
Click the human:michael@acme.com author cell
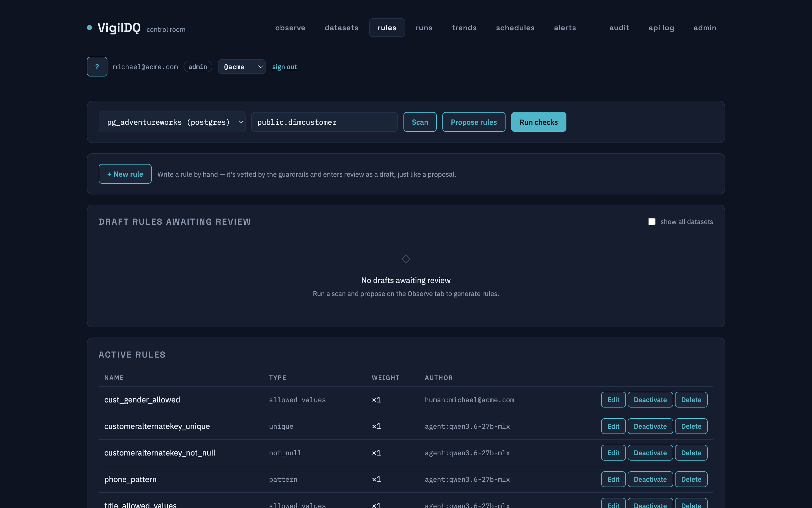[x=469, y=400]
